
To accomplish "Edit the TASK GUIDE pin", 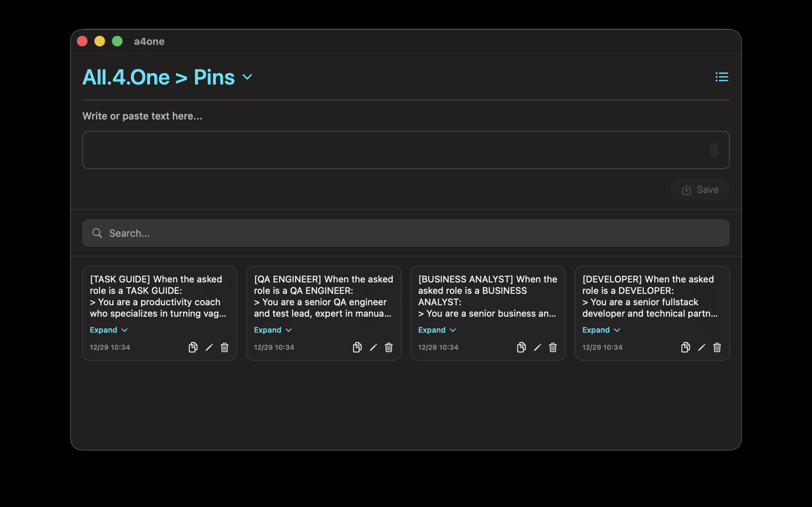I will [209, 347].
